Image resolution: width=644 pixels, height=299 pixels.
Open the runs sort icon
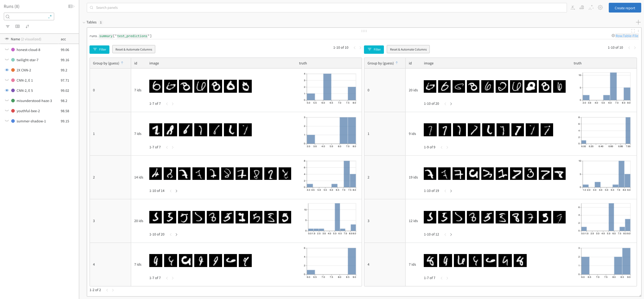coord(27,26)
